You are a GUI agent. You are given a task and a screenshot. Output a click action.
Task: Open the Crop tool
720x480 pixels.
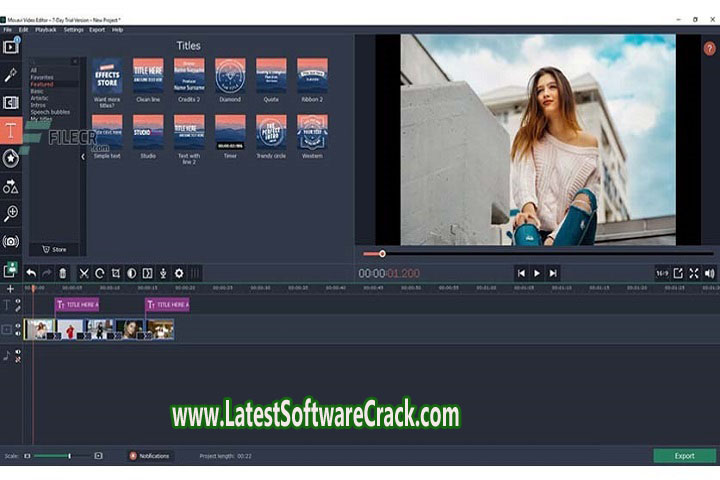(116, 273)
